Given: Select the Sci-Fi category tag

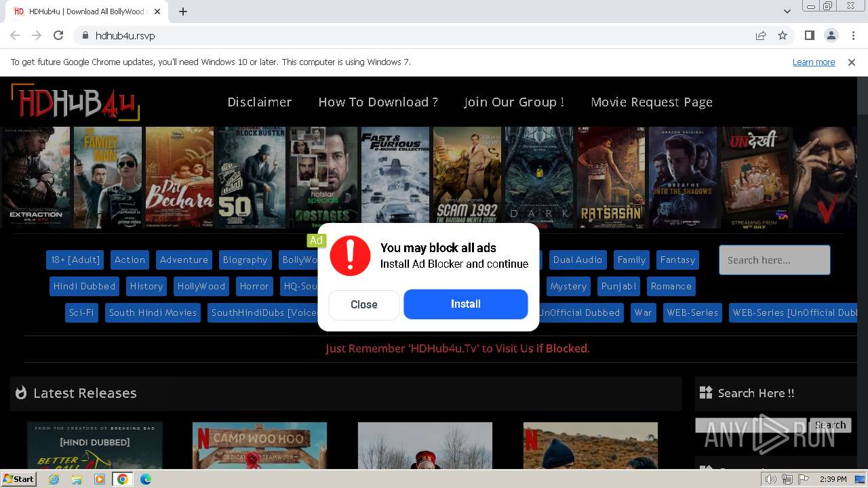Looking at the screenshot, I should [81, 312].
